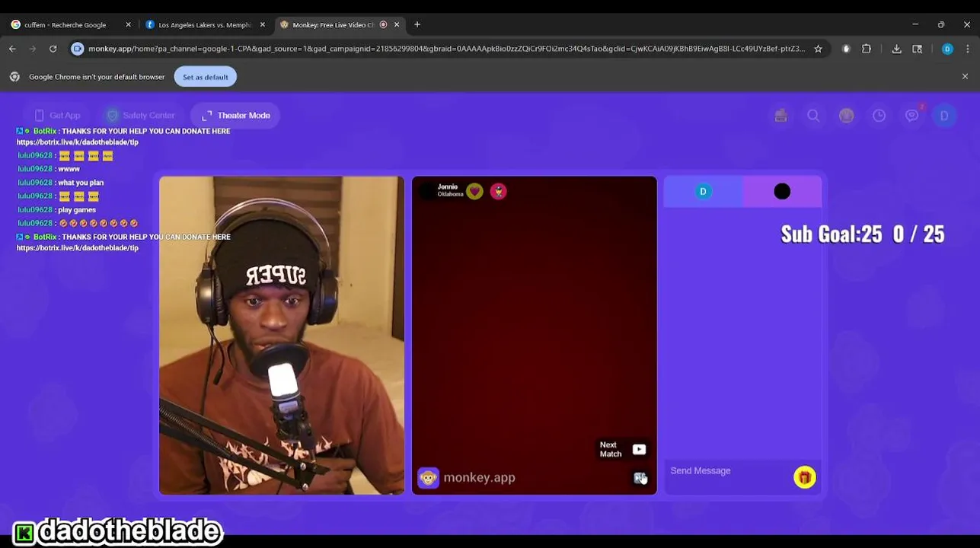Click the monkey.app URL address bar

(446, 49)
